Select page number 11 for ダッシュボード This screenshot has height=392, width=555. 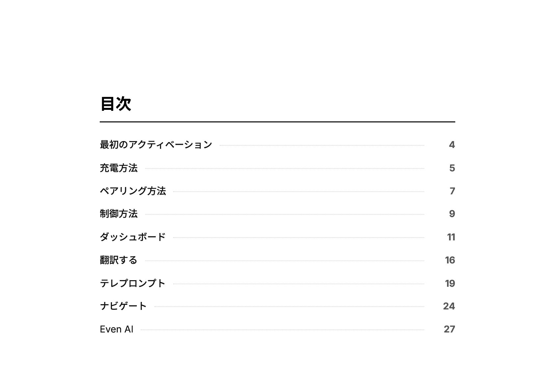click(451, 237)
